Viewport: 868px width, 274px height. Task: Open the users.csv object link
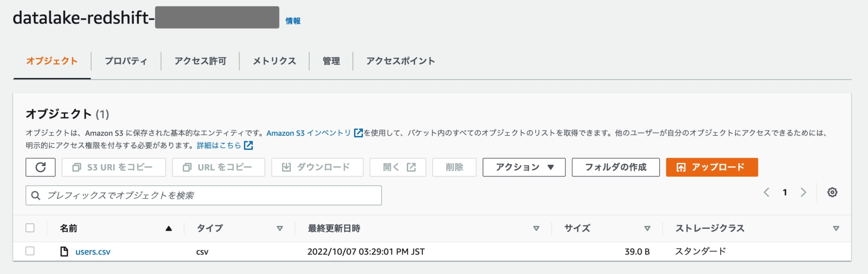(93, 251)
